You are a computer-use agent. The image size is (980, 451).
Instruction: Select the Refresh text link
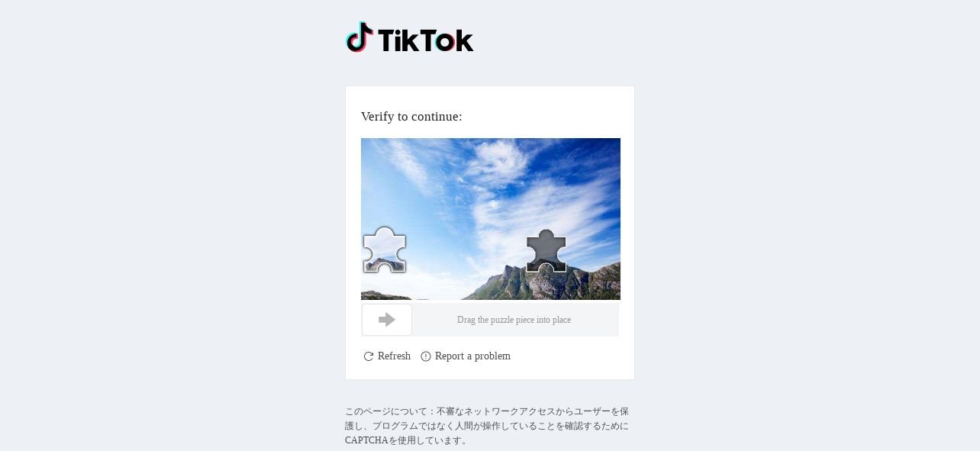pyautogui.click(x=394, y=356)
